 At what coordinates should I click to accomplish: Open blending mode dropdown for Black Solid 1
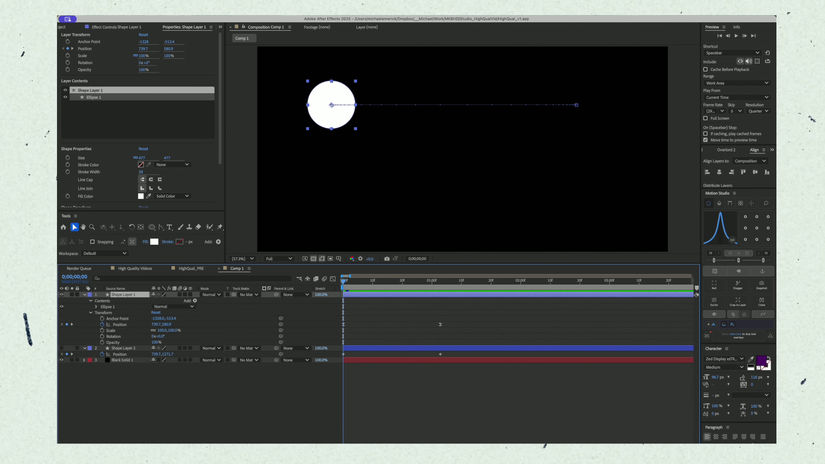(x=212, y=360)
